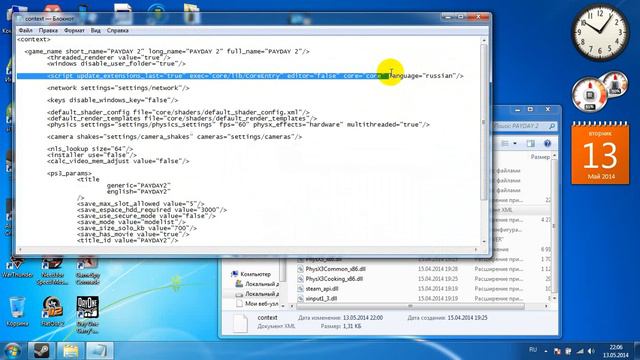Open the Explorer view options dropdown arrow
Screen dimensions: 640x360
515,144
